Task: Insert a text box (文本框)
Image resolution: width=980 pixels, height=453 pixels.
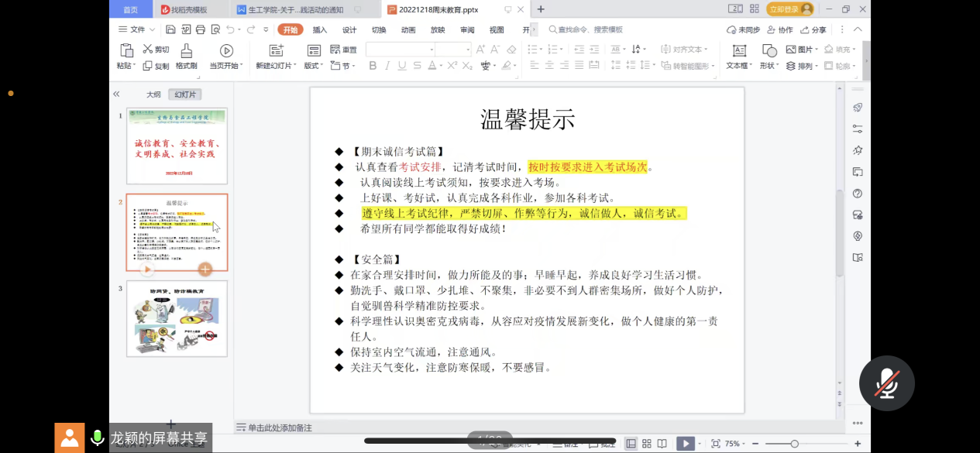Action: click(x=739, y=51)
